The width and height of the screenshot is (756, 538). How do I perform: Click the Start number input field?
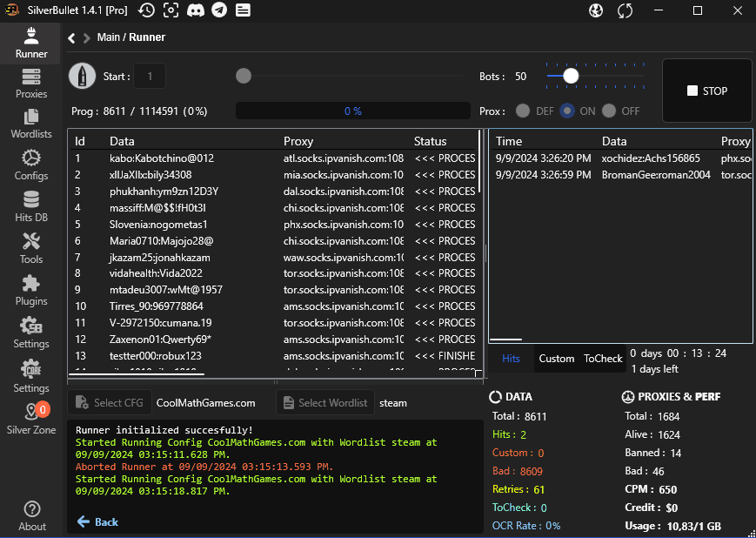(x=150, y=77)
